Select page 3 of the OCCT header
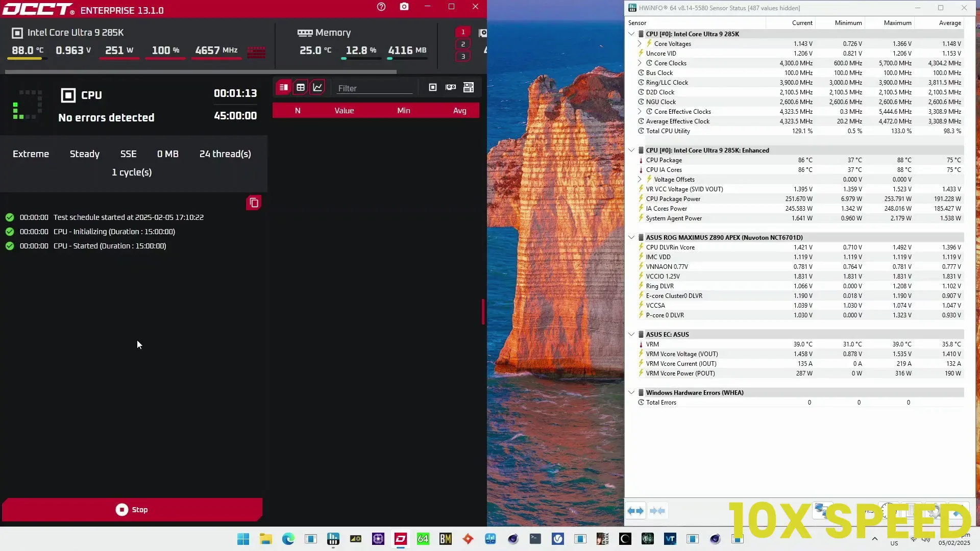Image resolution: width=980 pixels, height=551 pixels. click(463, 57)
